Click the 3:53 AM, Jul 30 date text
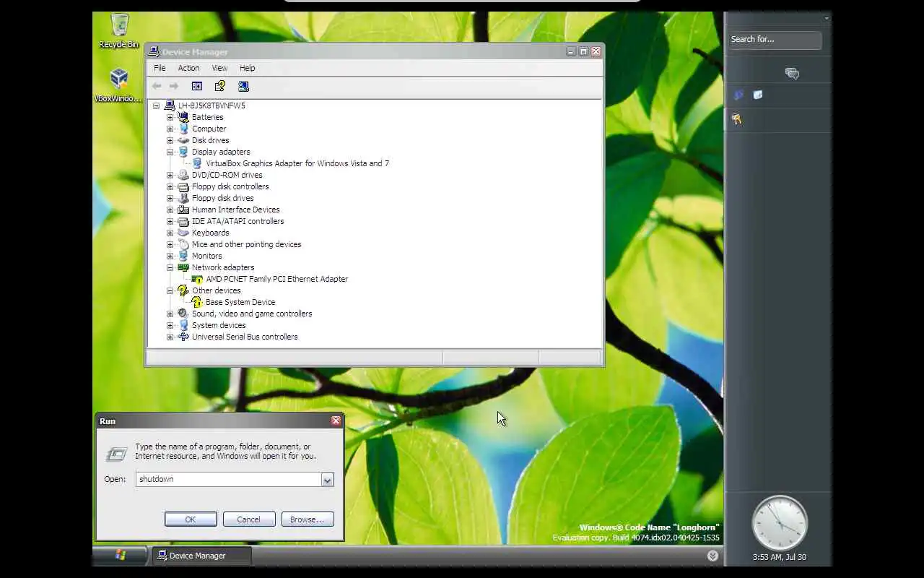Viewport: 924px width, 578px height. tap(779, 557)
